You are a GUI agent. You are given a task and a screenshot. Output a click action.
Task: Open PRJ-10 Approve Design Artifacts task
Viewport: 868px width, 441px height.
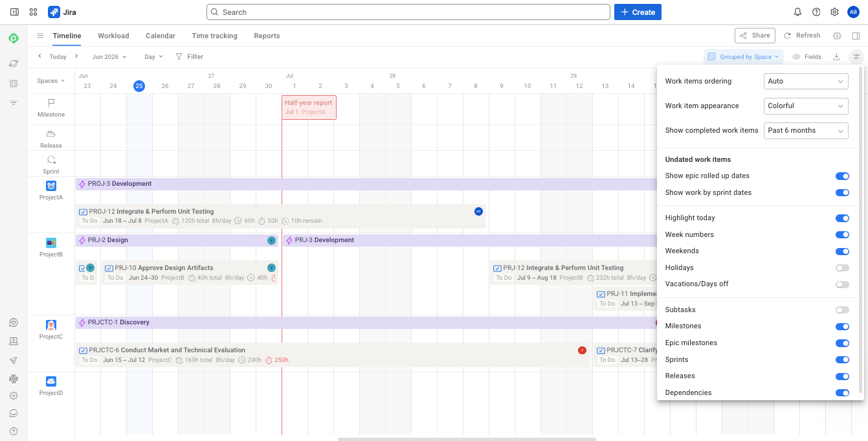click(190, 273)
